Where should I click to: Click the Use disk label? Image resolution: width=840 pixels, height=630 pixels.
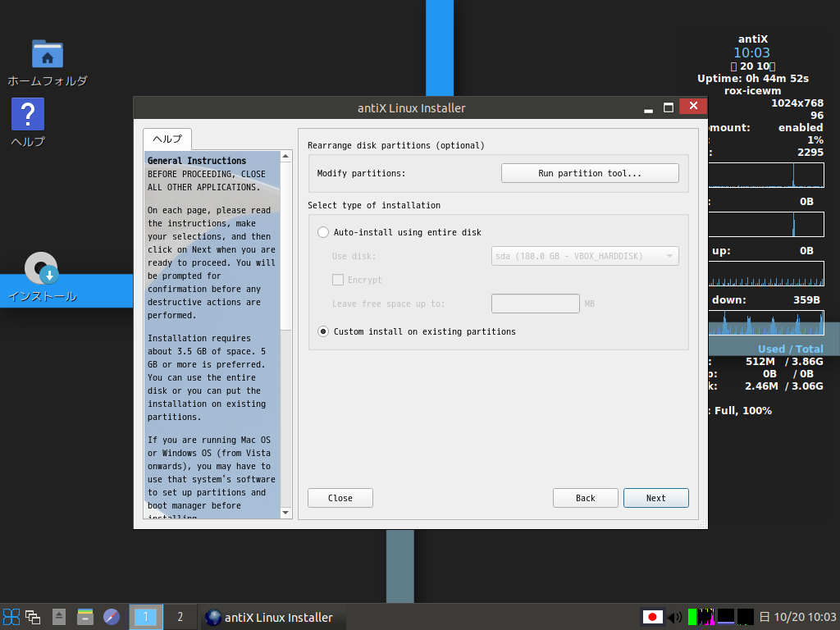coord(354,256)
